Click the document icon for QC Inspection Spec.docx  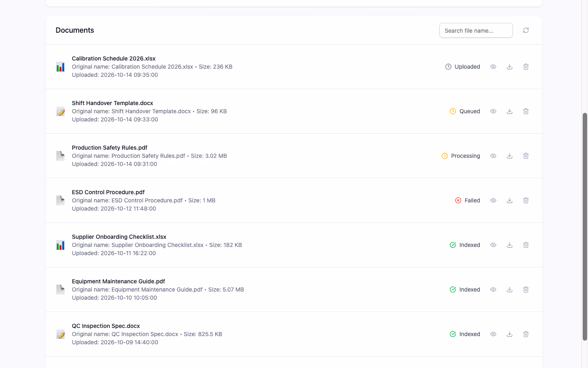60,334
